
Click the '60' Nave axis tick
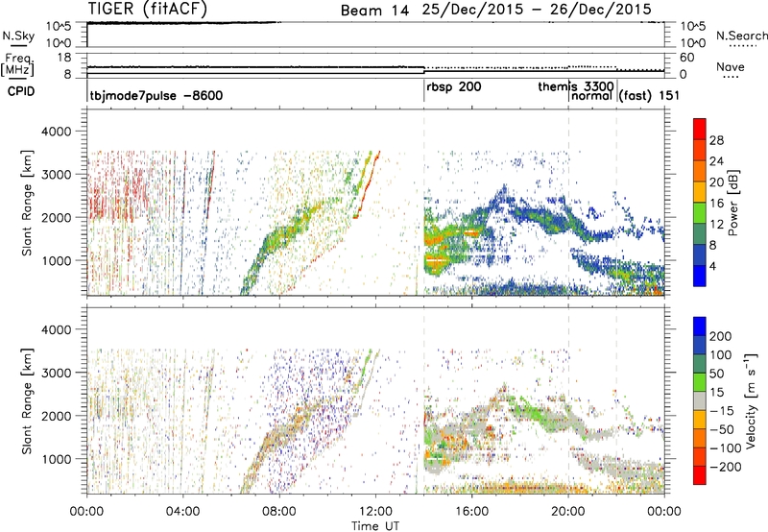(686, 58)
